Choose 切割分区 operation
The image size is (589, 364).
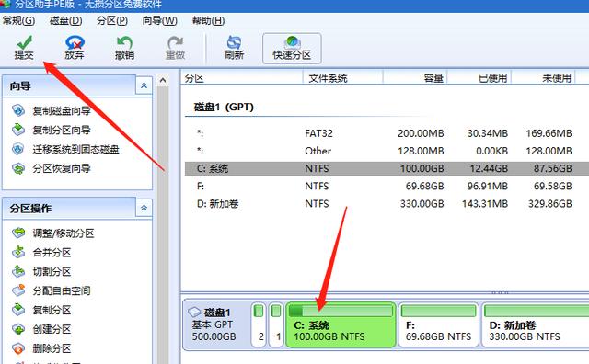tap(52, 271)
